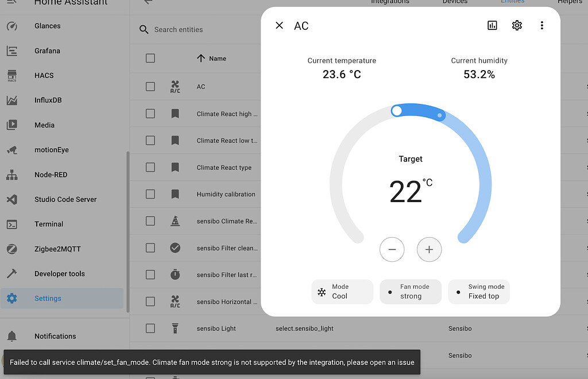Image resolution: width=588 pixels, height=379 pixels.
Task: Open the Swing mode Fixed top dropdown
Action: point(479,292)
